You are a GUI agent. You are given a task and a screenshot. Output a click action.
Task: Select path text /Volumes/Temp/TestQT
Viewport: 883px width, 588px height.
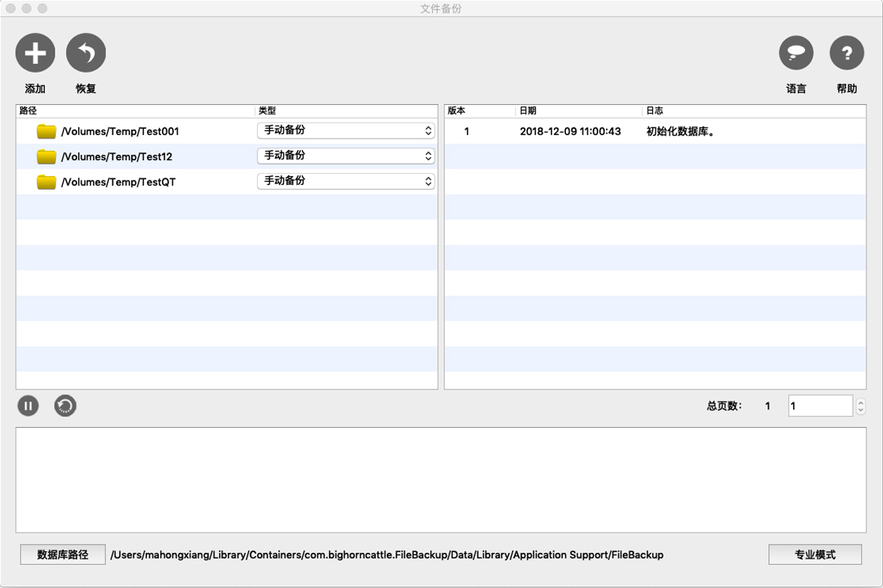pyautogui.click(x=118, y=182)
